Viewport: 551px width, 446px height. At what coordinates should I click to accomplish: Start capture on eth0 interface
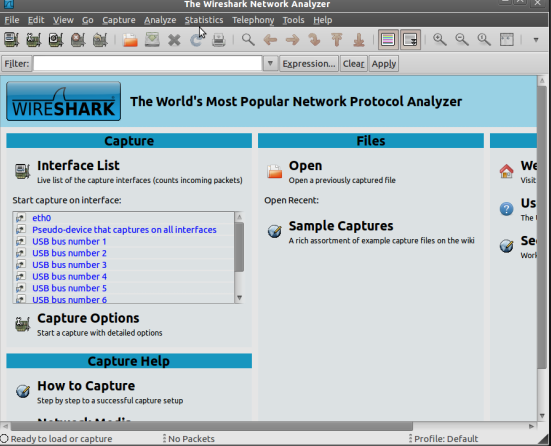click(x=41, y=218)
